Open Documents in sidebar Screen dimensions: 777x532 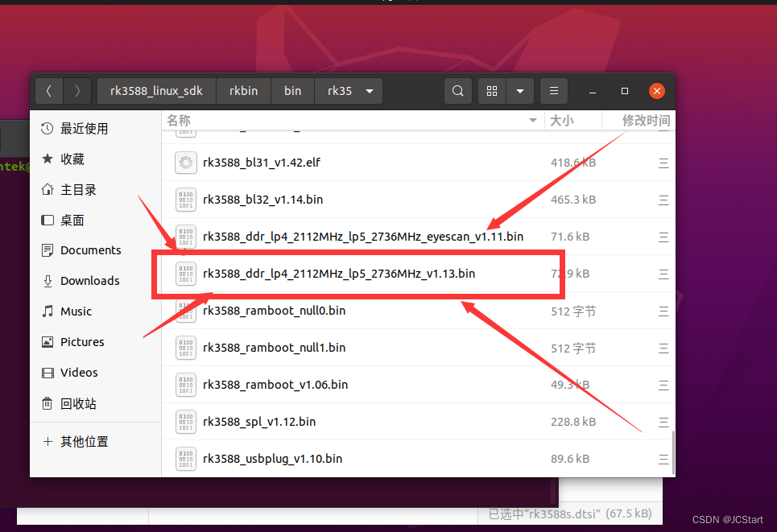coord(95,250)
